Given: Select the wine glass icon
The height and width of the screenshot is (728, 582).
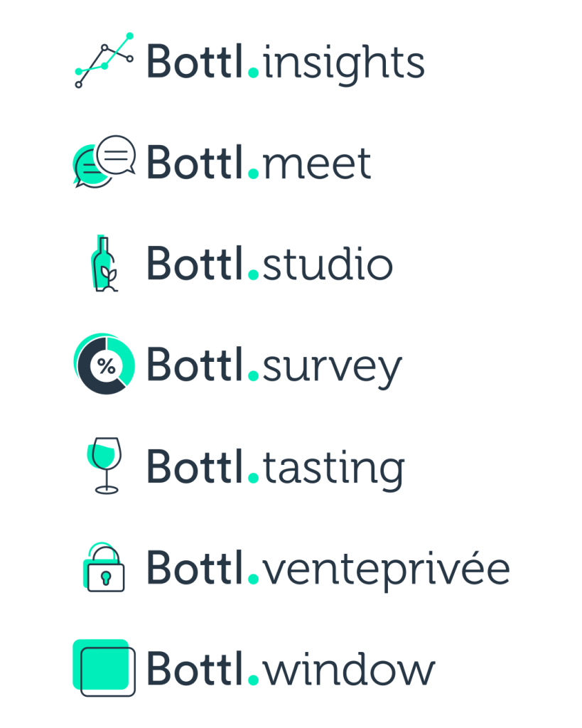Looking at the screenshot, I should coord(104,465).
